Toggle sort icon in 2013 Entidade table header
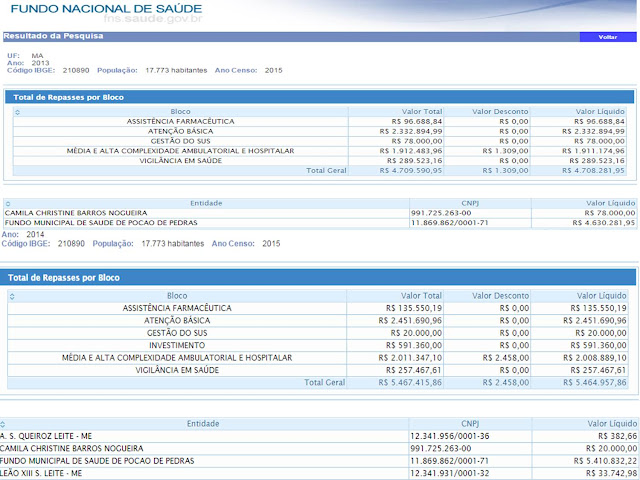The image size is (640, 480). click(x=8, y=204)
